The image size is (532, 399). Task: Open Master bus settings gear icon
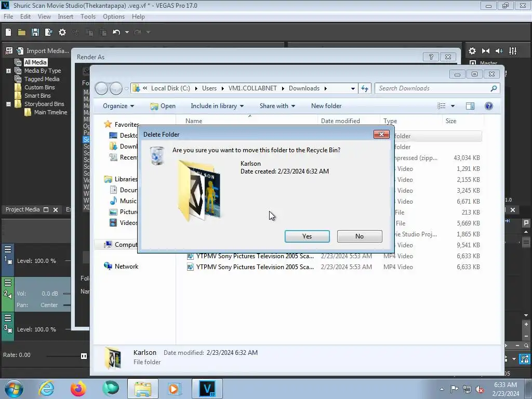[472, 51]
